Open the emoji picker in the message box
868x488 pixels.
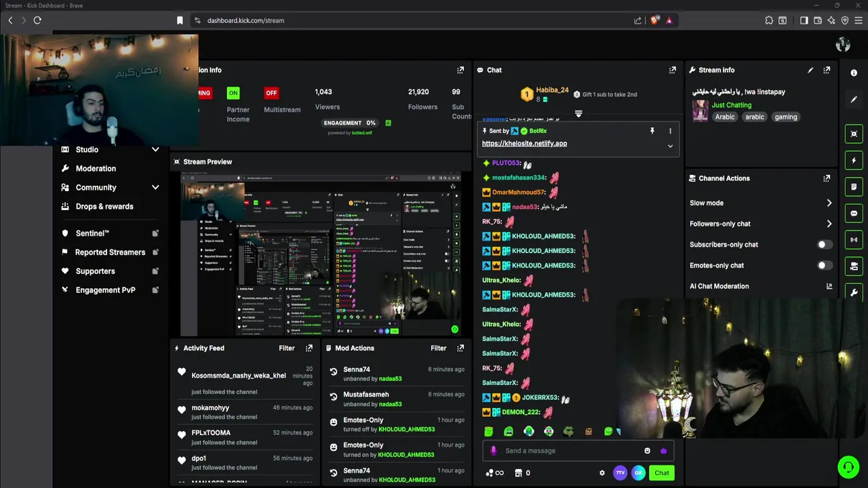pyautogui.click(x=647, y=451)
